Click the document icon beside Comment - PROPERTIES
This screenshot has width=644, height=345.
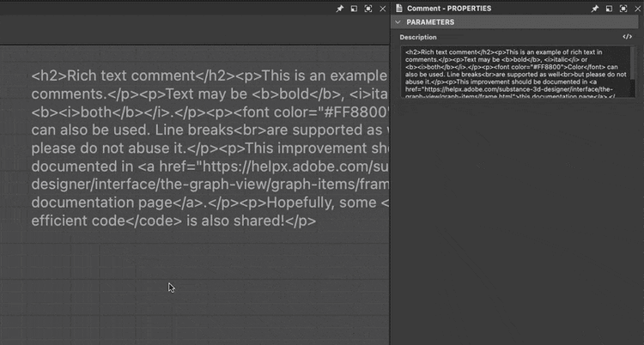tap(398, 9)
